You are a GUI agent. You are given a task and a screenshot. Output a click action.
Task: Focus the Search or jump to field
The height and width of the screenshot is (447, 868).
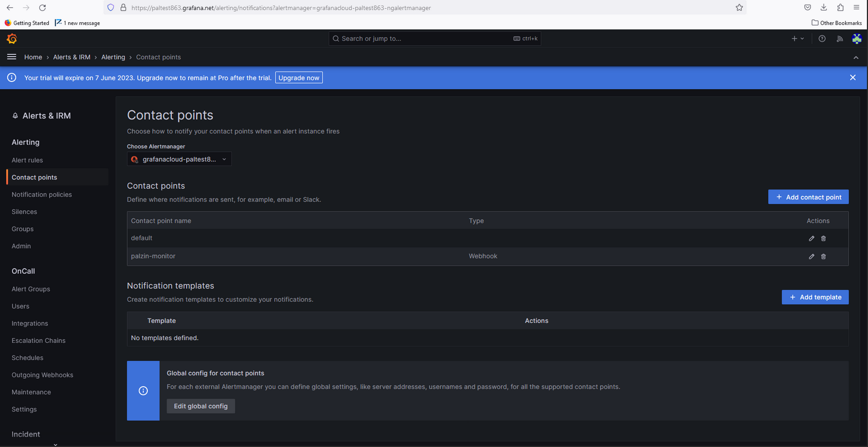pyautogui.click(x=435, y=39)
